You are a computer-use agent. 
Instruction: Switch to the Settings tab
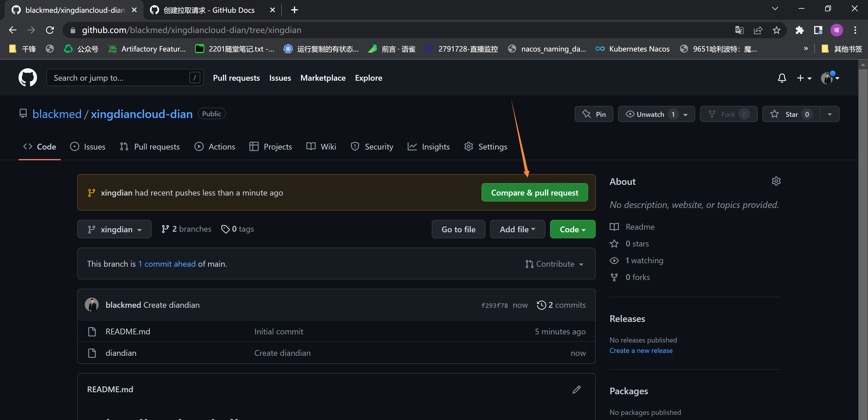click(486, 147)
